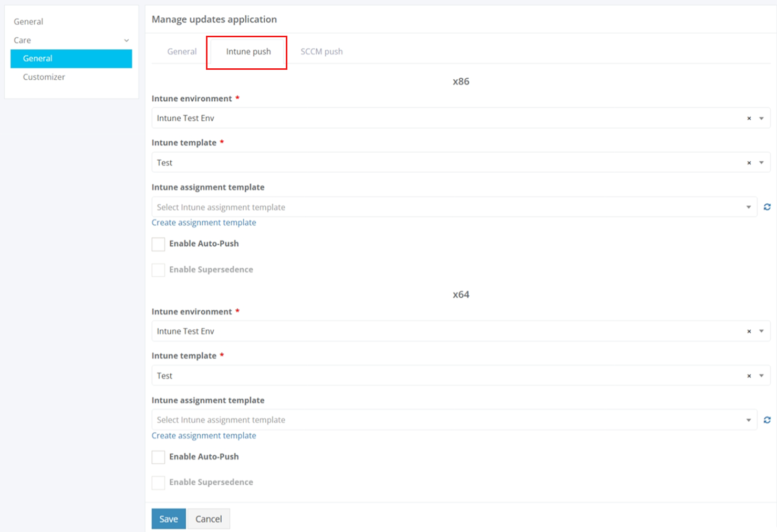The width and height of the screenshot is (777, 532).
Task: Open the SCCM push tab
Action: 322,51
